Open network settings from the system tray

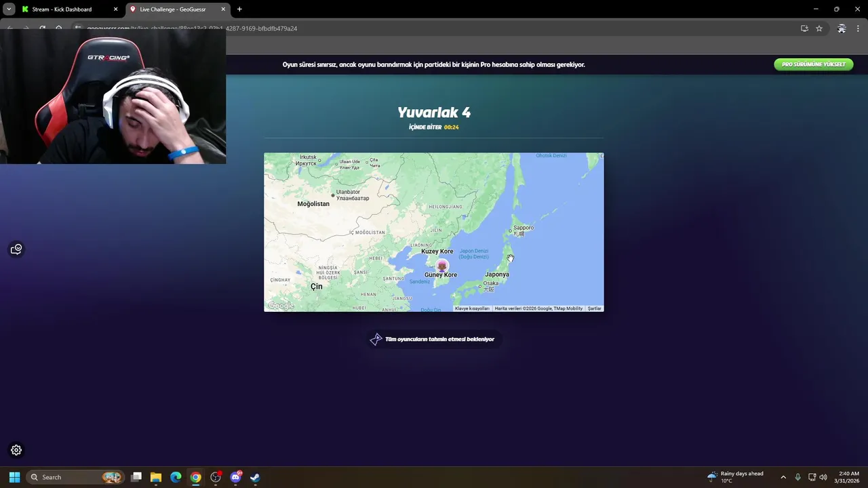point(812,477)
